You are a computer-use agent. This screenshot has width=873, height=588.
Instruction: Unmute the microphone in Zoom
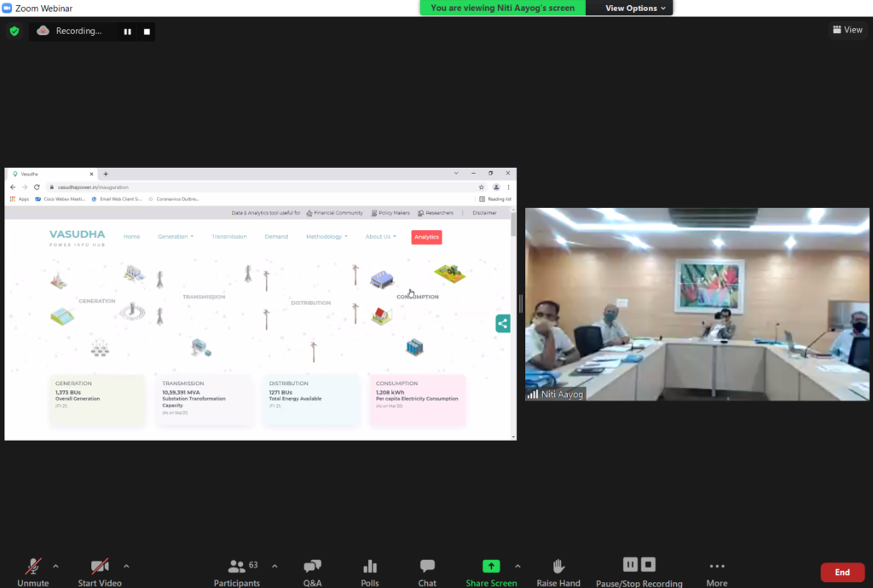pos(33,573)
